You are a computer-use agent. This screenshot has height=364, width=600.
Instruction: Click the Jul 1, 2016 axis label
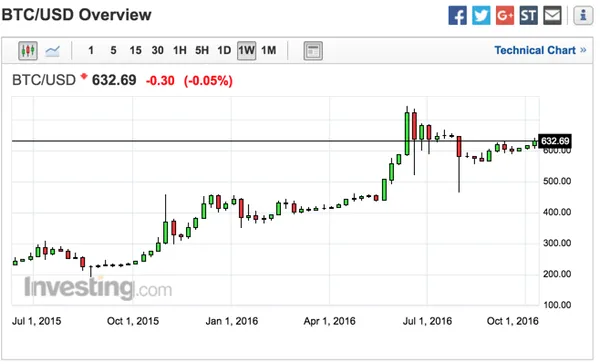pyautogui.click(x=427, y=321)
